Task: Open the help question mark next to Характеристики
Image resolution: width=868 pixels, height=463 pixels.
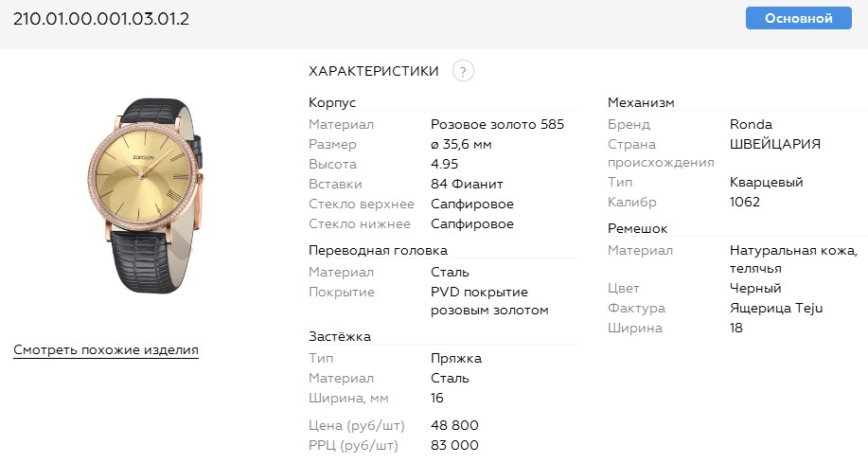Action: pyautogui.click(x=463, y=71)
